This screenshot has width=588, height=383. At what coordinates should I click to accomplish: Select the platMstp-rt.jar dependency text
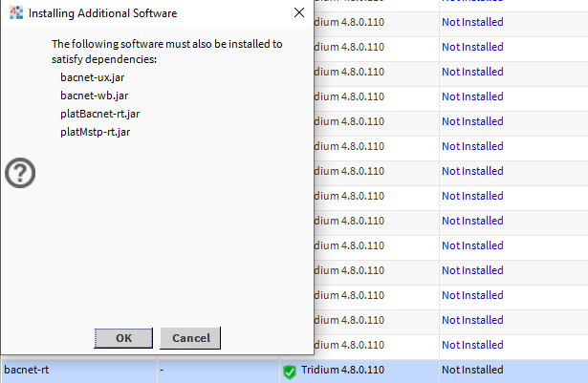pos(95,132)
